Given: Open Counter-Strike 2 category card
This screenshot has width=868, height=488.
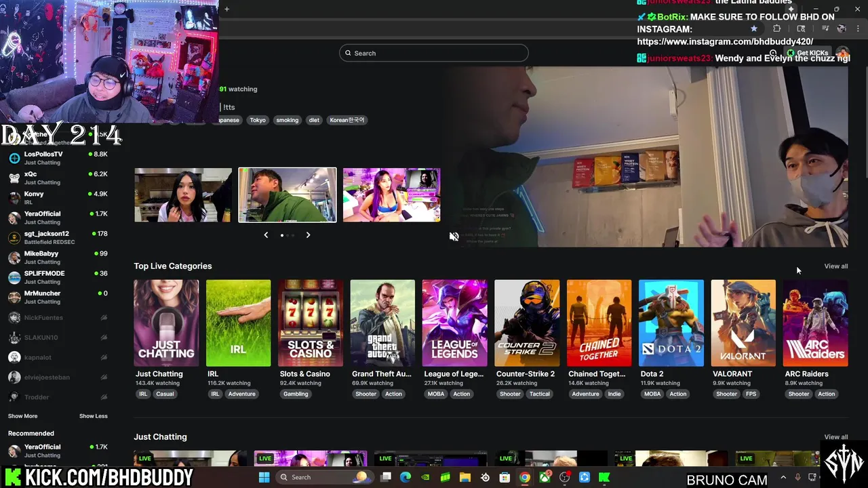Looking at the screenshot, I should (527, 323).
